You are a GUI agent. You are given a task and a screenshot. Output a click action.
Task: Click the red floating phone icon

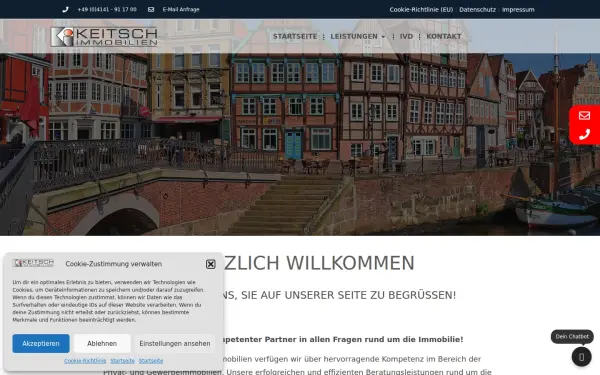point(584,134)
